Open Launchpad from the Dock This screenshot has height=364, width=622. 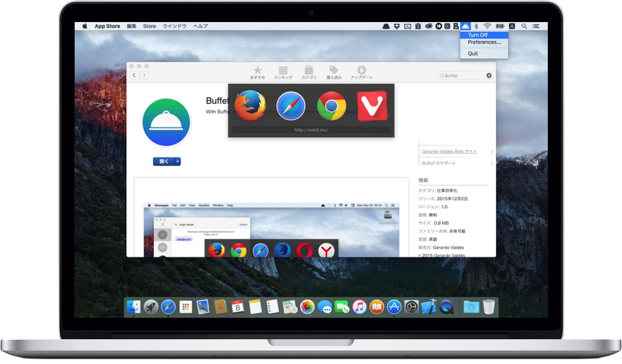151,307
